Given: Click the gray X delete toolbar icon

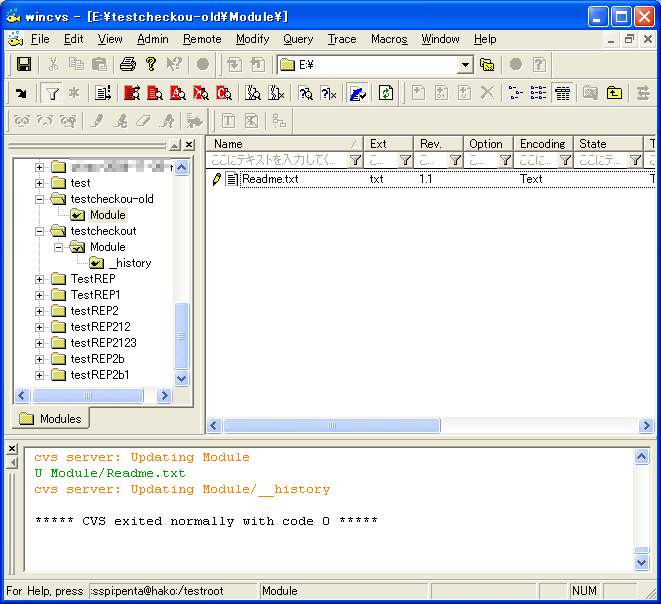Looking at the screenshot, I should [487, 93].
